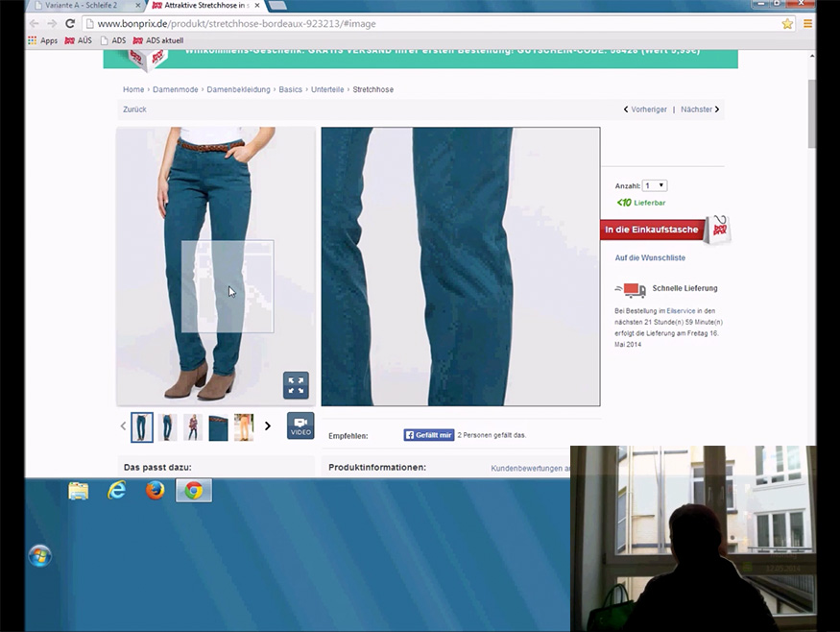Launch Firefox from the taskbar
This screenshot has width=840, height=632.
(156, 491)
